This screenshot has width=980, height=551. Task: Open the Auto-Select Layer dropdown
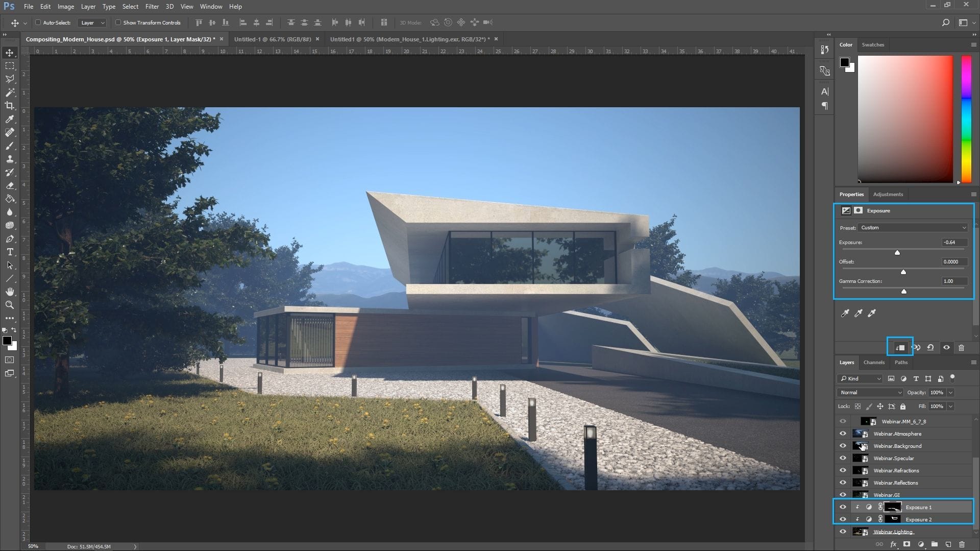(x=92, y=22)
